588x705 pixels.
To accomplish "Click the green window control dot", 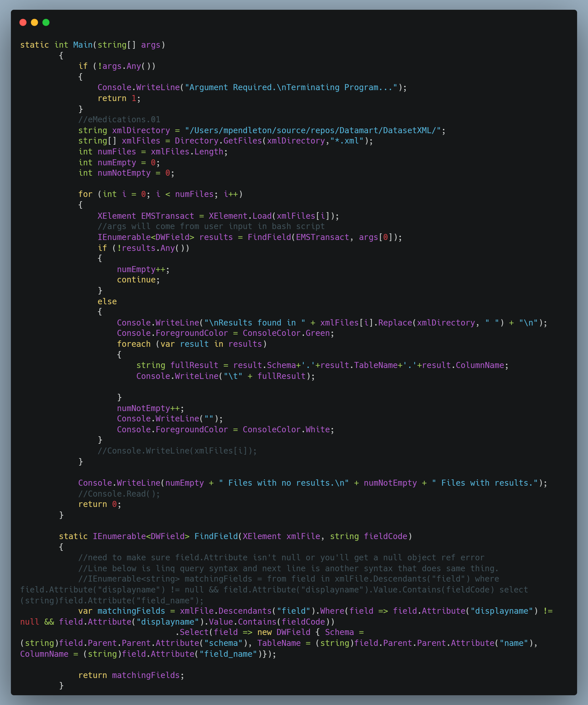I will click(x=46, y=22).
